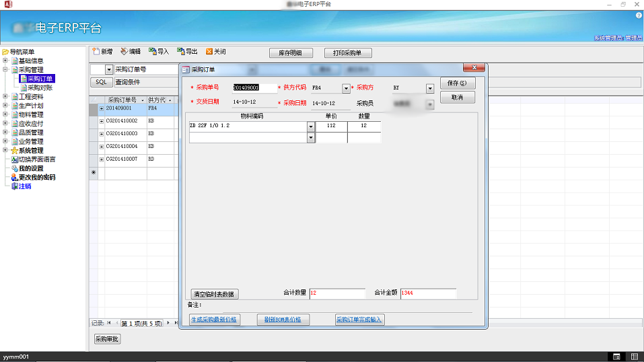Click the 注销 logout icon
This screenshot has height=362, width=644.
pos(15,186)
